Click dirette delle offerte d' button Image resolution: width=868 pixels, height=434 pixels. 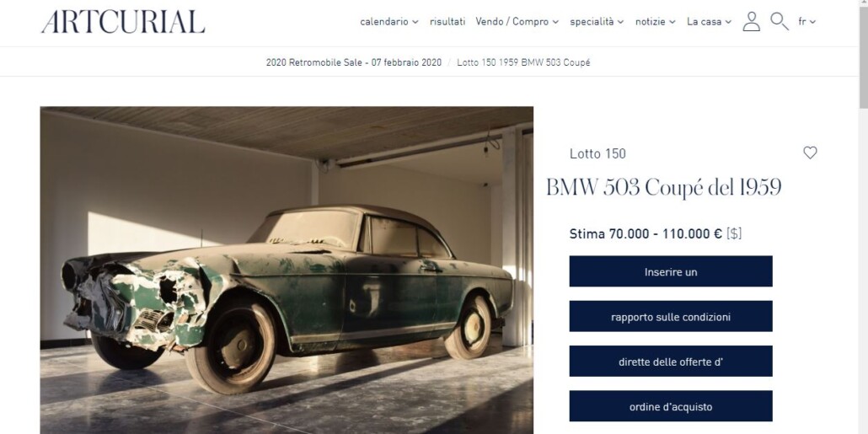click(670, 361)
